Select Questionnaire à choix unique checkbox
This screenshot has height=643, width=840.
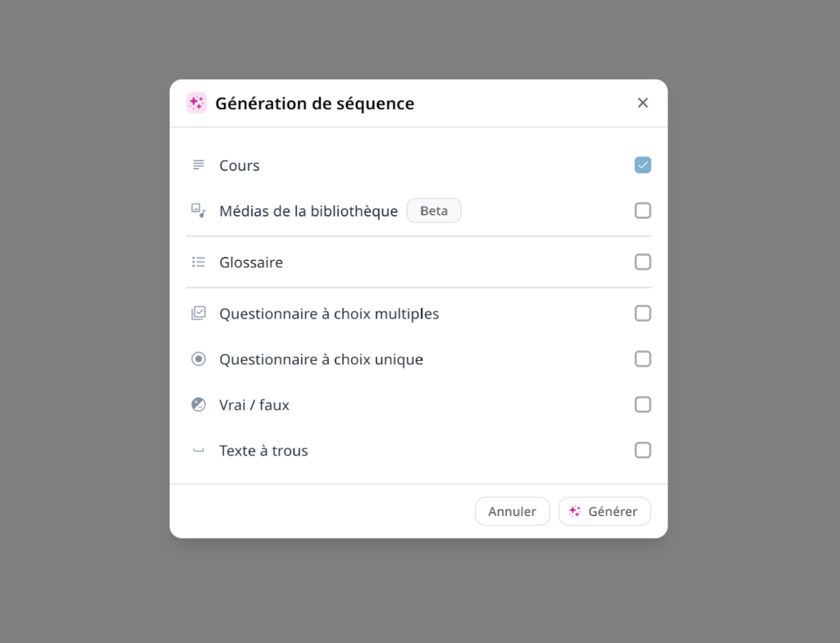point(642,359)
